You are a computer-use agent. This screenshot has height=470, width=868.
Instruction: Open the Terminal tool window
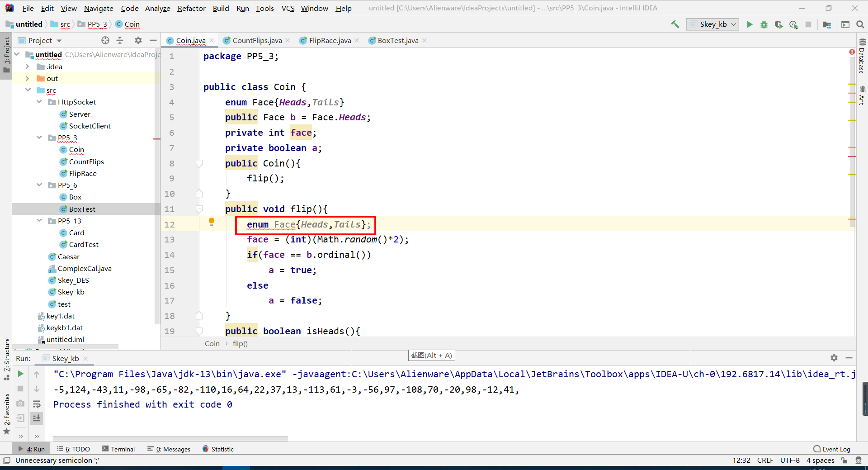pos(118,449)
